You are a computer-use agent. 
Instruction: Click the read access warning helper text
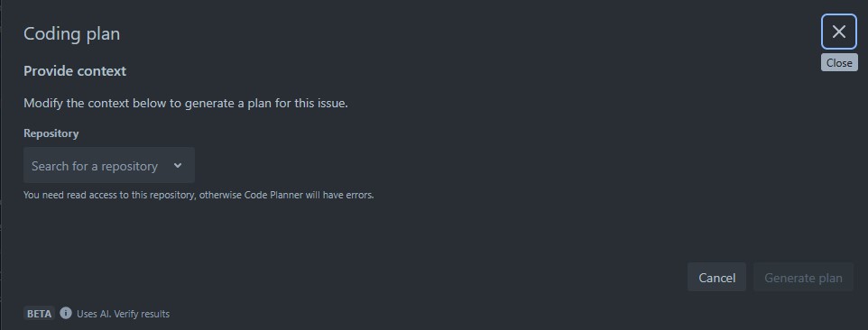pyautogui.click(x=199, y=195)
